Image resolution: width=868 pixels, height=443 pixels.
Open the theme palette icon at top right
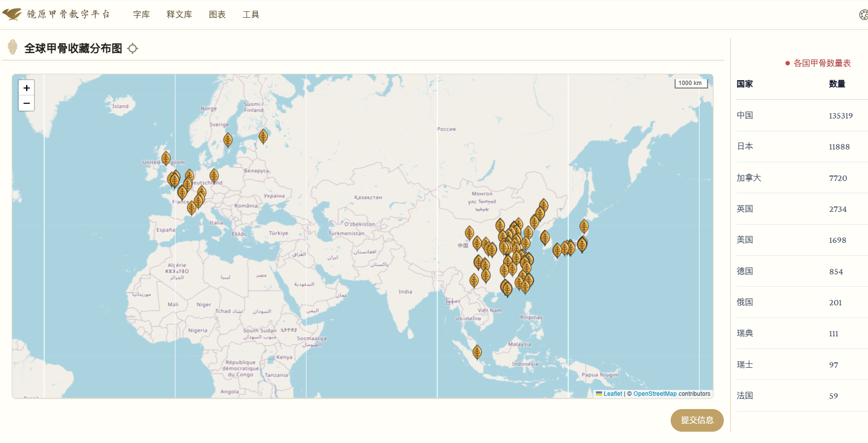tap(864, 15)
